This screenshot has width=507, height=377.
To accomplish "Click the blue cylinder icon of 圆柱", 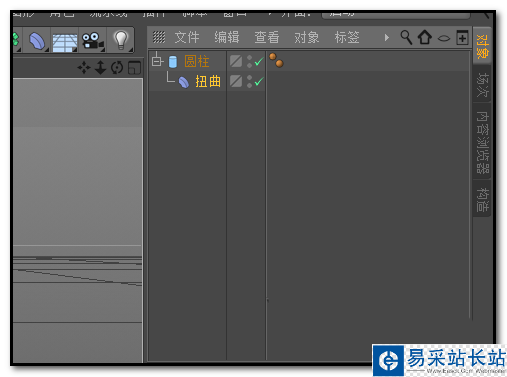I will pyautogui.click(x=173, y=62).
